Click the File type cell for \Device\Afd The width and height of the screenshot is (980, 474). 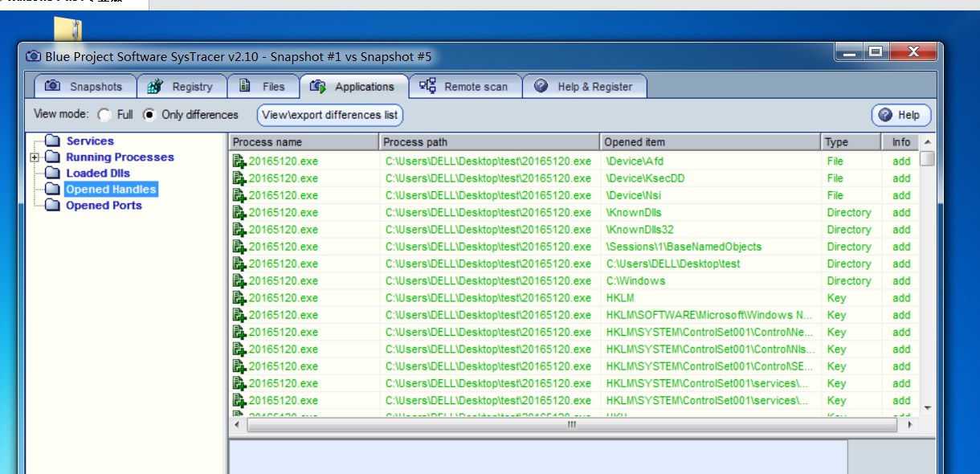(x=835, y=161)
